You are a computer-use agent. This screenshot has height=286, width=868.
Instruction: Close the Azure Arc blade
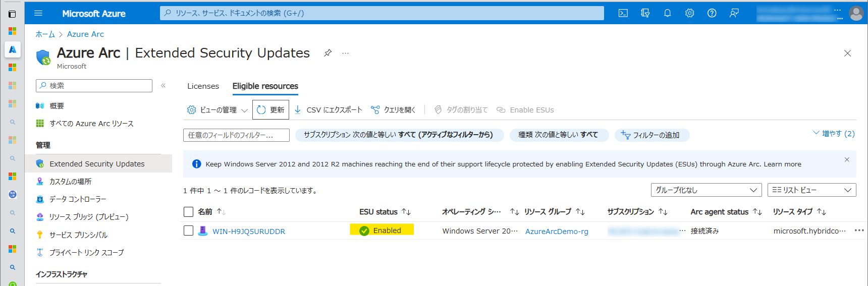point(847,53)
